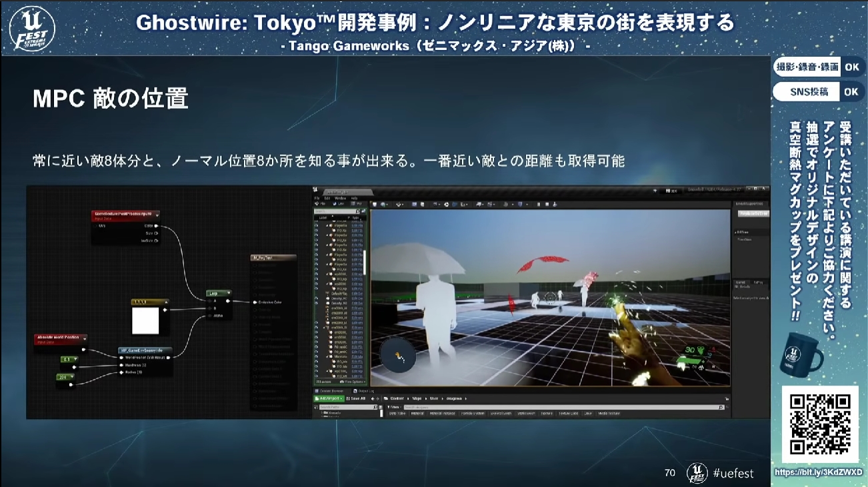The height and width of the screenshot is (487, 868).
Task: Expand the 0.1 constant node chevron
Action: tap(75, 360)
